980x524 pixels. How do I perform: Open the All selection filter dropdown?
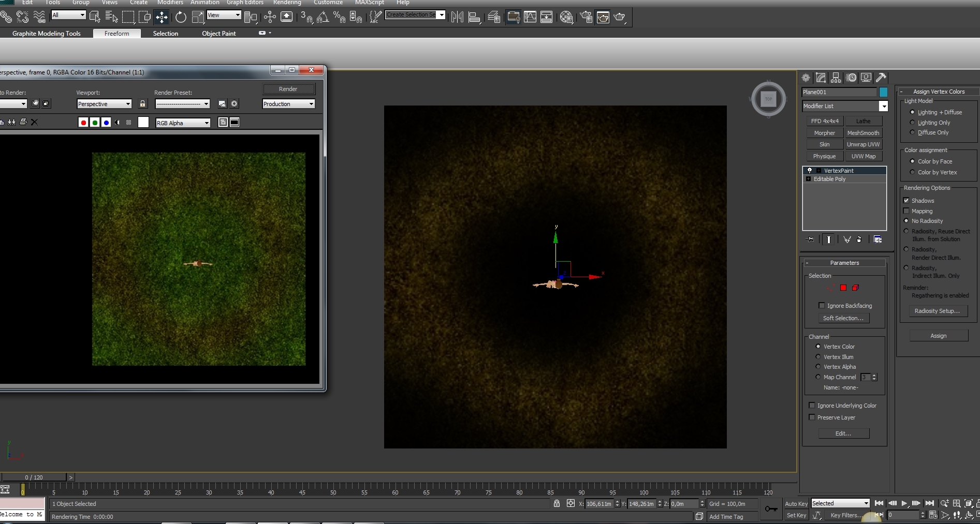click(x=68, y=15)
